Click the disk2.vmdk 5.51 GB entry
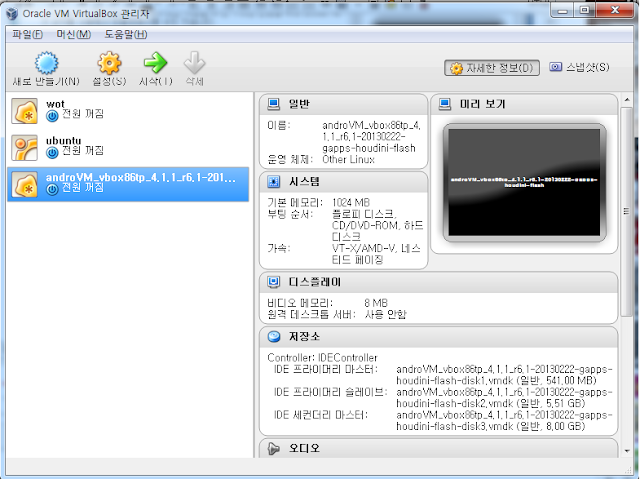This screenshot has height=479, width=640. [x=504, y=398]
